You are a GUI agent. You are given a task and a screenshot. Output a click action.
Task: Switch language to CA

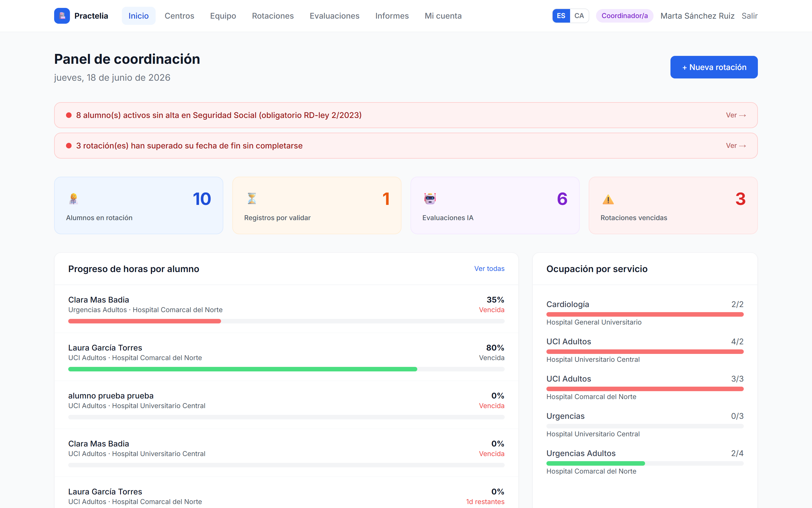point(579,16)
